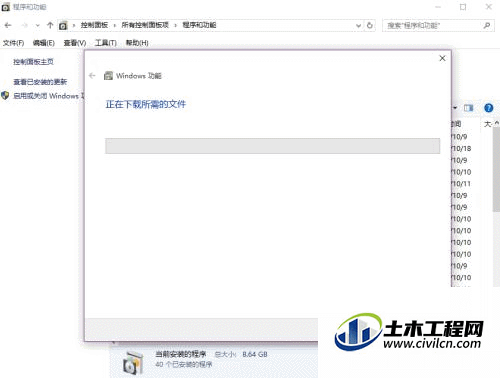Image resolution: width=500 pixels, height=378 pixels.
Task: Open 控制面板主页 link
Action: [x=33, y=62]
